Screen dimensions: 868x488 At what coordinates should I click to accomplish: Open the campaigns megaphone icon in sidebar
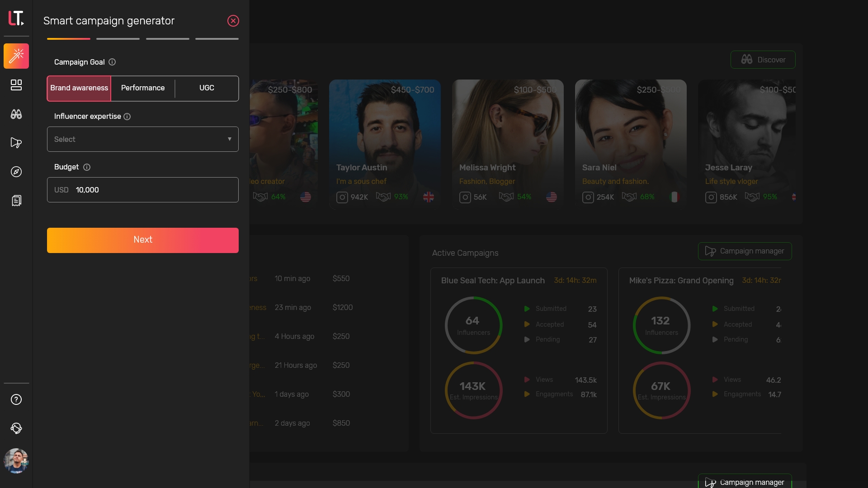point(16,143)
